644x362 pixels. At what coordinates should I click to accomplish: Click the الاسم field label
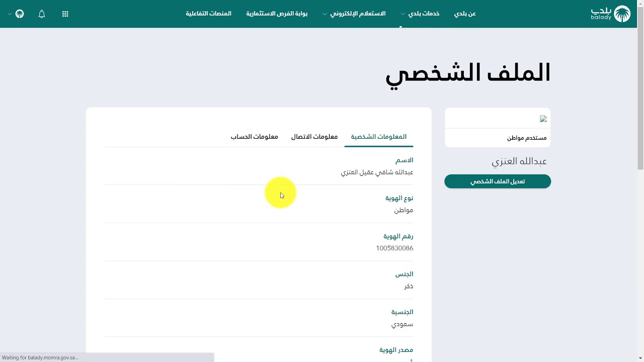click(x=404, y=160)
